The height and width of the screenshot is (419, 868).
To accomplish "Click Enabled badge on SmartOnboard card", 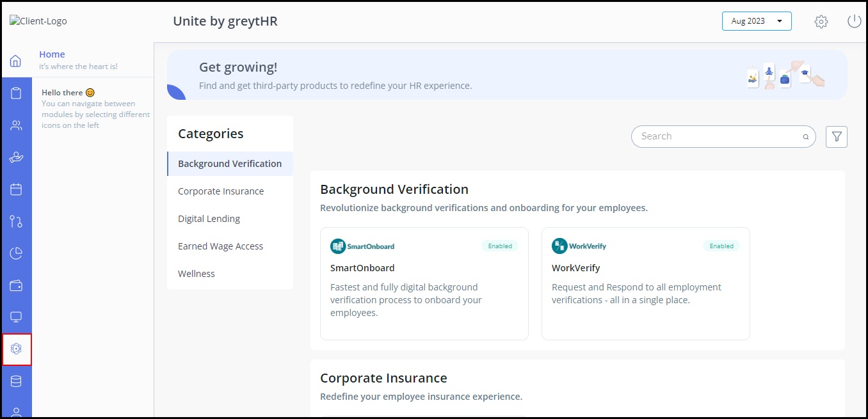I will (x=500, y=246).
